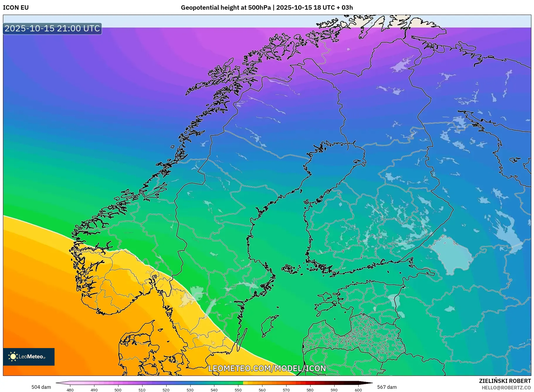The width and height of the screenshot is (534, 392).
Task: Pick the 550 tick on the colorbar
Action: coord(238,383)
